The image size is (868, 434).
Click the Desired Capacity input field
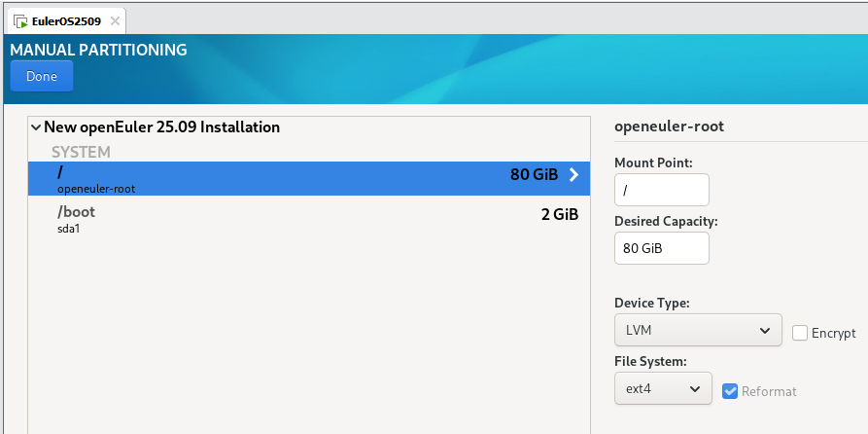(662, 248)
